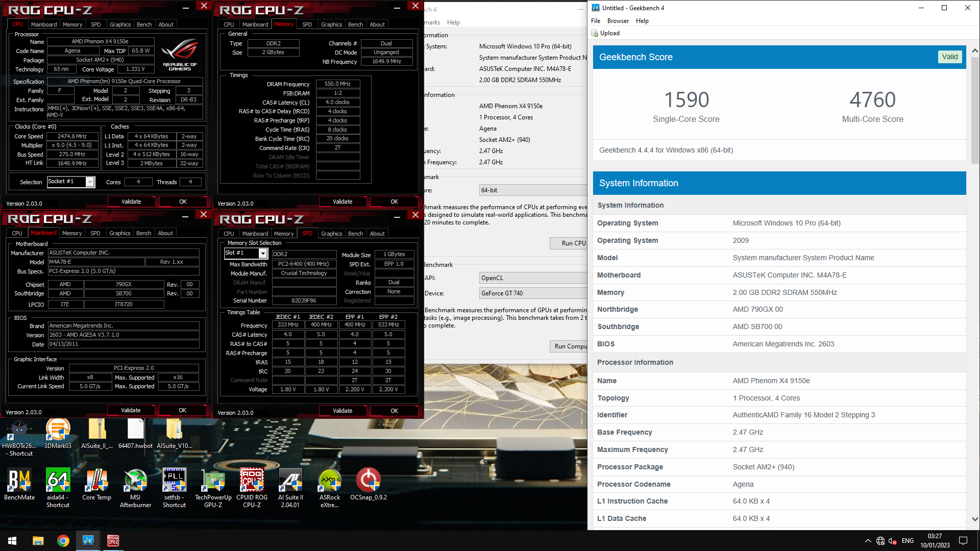Launch the BenchMate desktop icon
Screen dimensions: 980x551
(19, 485)
